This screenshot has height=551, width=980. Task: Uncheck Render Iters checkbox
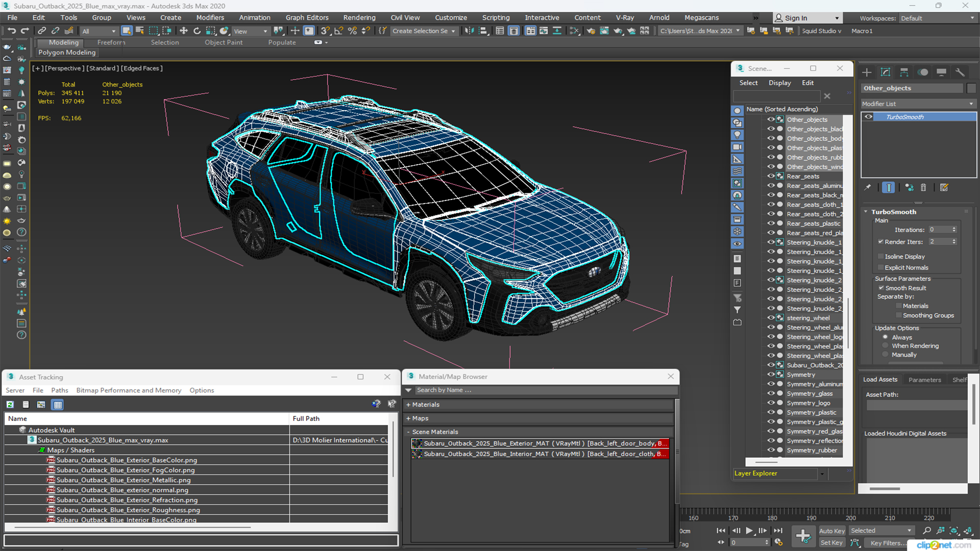880,242
